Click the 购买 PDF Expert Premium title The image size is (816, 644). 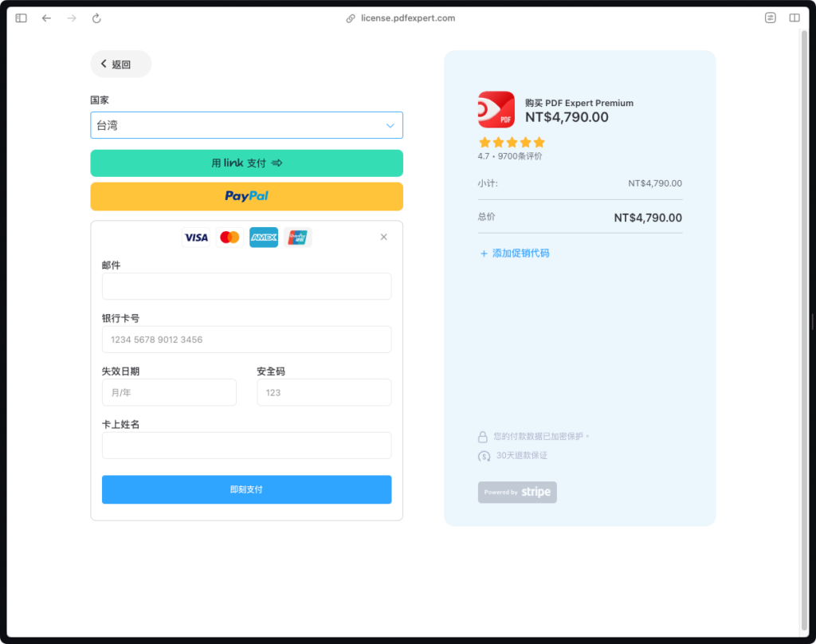point(579,103)
